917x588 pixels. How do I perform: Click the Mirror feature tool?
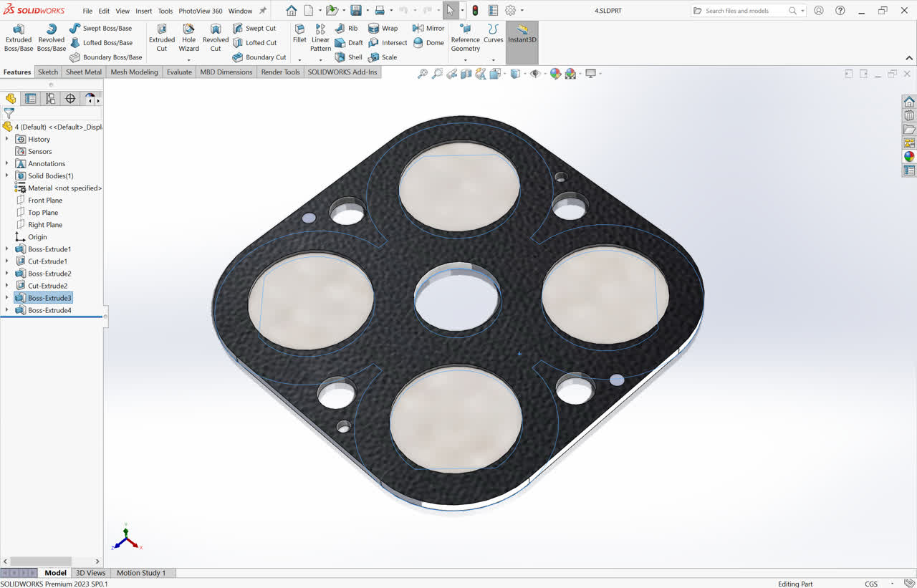428,28
